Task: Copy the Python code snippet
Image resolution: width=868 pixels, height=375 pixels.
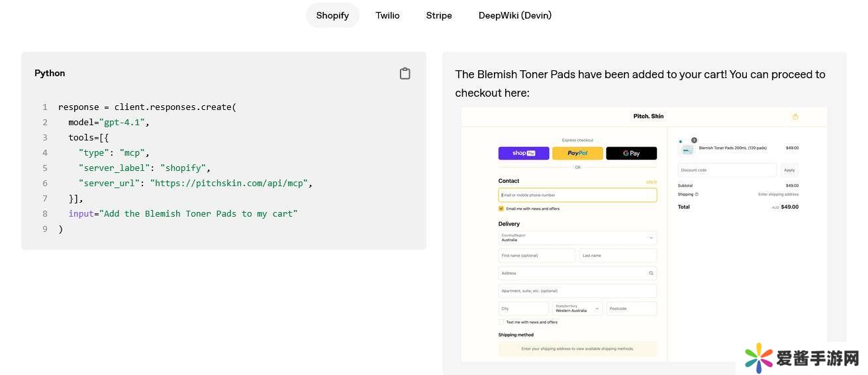Action: tap(405, 74)
